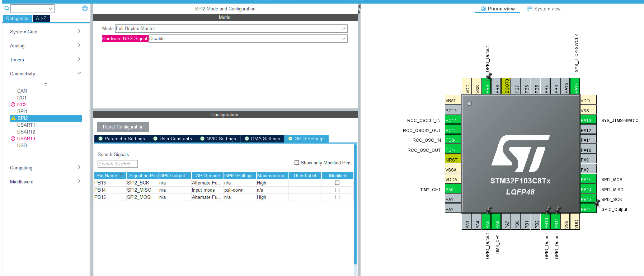Open the Mode Full-Duplex Master dropdown

tap(231, 28)
